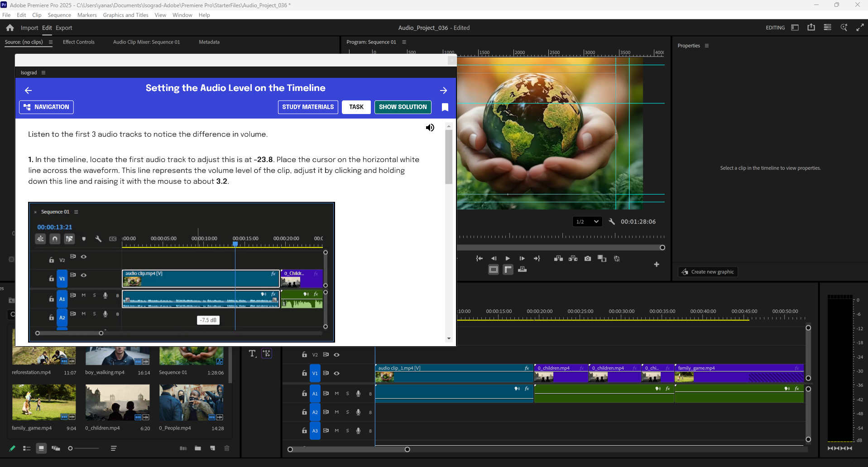The width and height of the screenshot is (868, 467).
Task: Step forward one frame in Program monitor
Action: pos(522,258)
